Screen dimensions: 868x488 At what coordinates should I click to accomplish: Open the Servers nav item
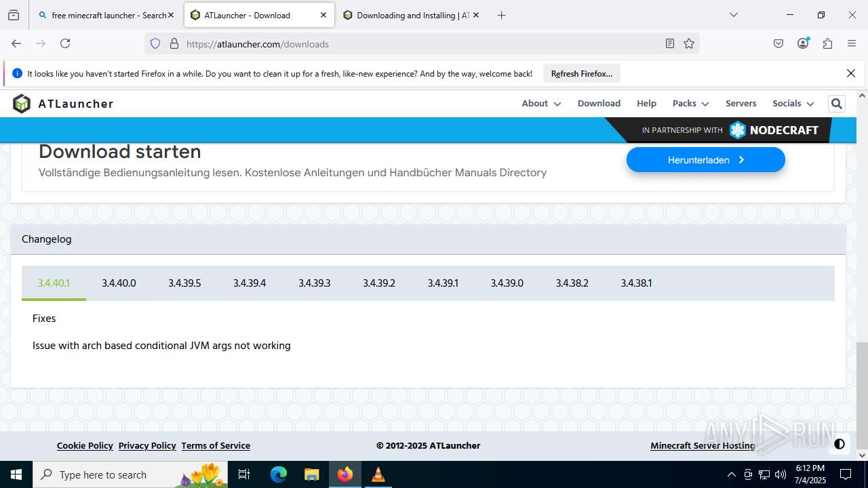[x=741, y=103]
